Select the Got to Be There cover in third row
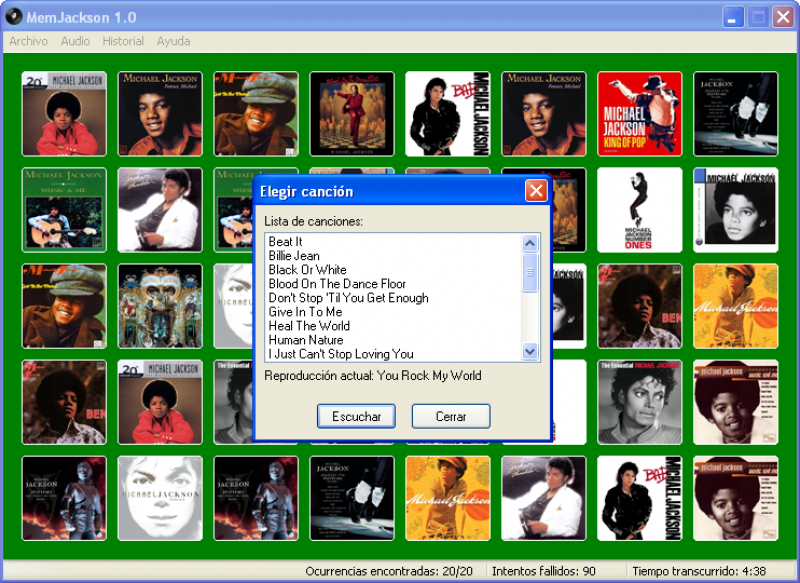The image size is (800, 583). point(64,306)
